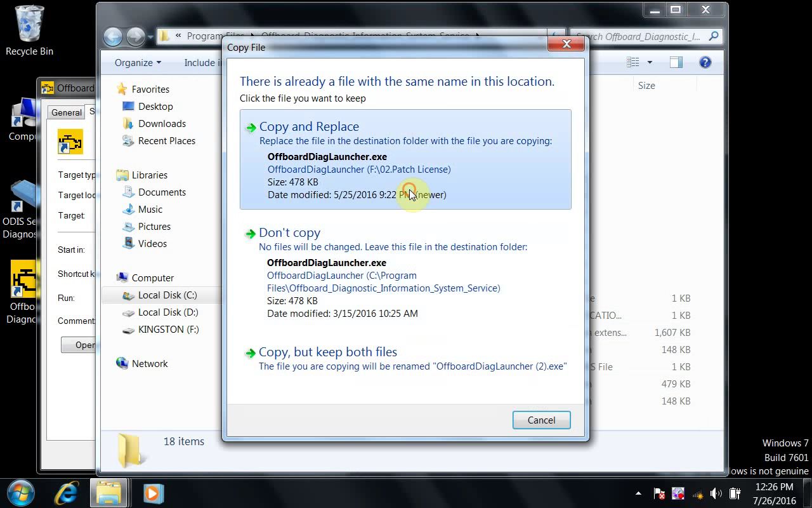812x508 pixels.
Task: Open Windows Media Player taskbar icon
Action: [x=153, y=493]
